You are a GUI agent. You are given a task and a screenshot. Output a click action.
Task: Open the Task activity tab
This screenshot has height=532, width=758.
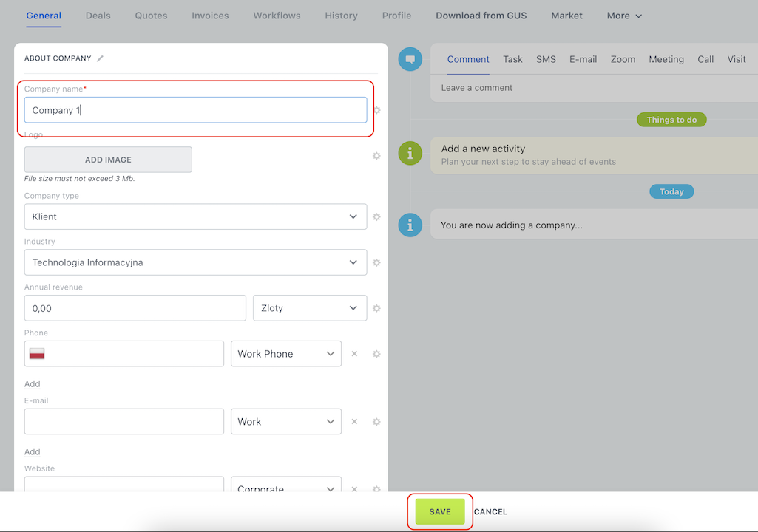[x=512, y=59]
